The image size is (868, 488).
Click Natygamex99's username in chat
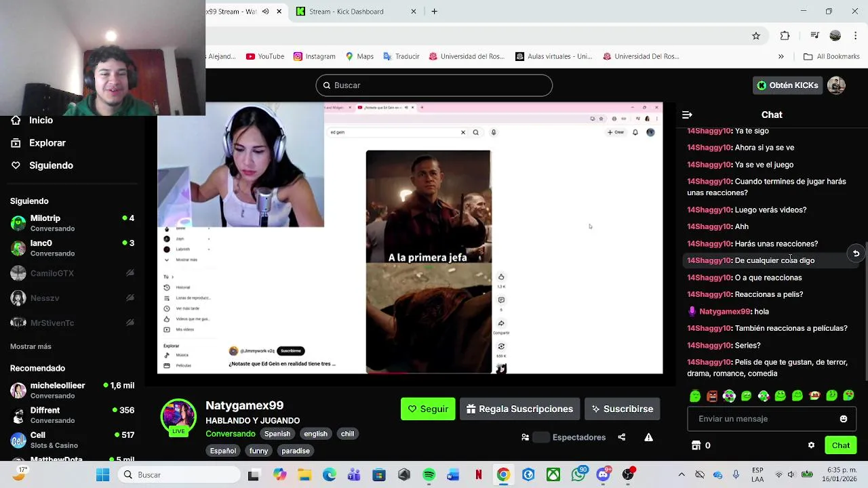pos(725,312)
